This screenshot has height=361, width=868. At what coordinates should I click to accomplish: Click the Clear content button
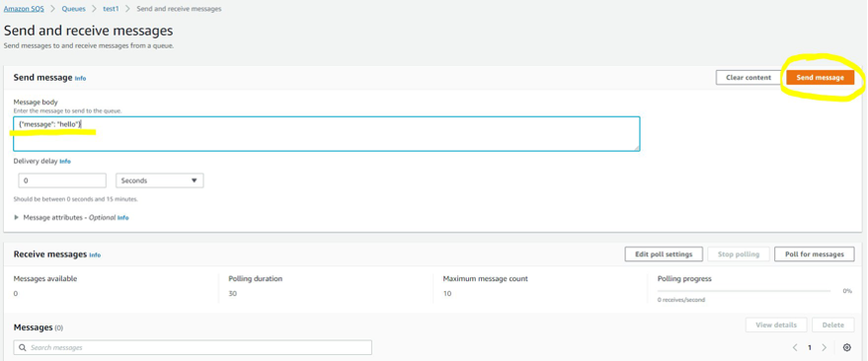point(749,77)
